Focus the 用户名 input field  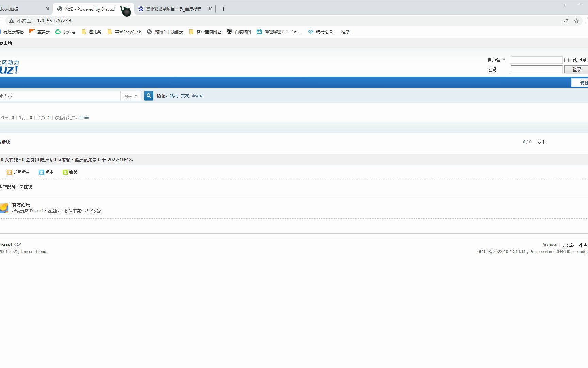(537, 60)
